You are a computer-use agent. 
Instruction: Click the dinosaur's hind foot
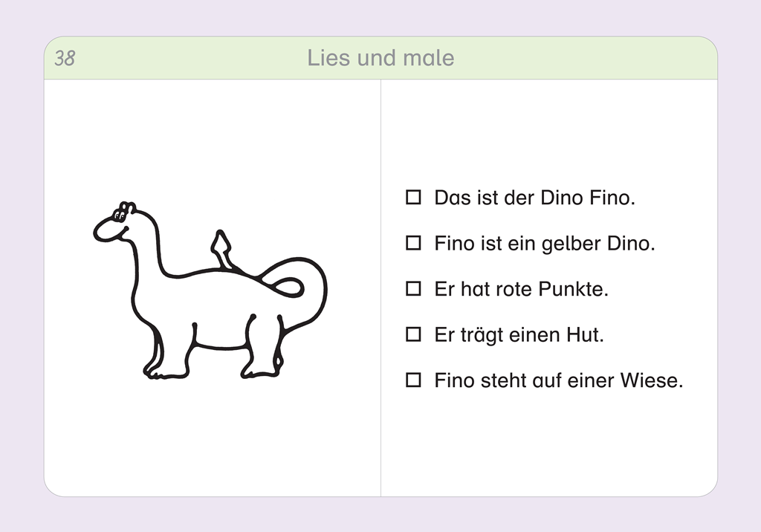(261, 372)
